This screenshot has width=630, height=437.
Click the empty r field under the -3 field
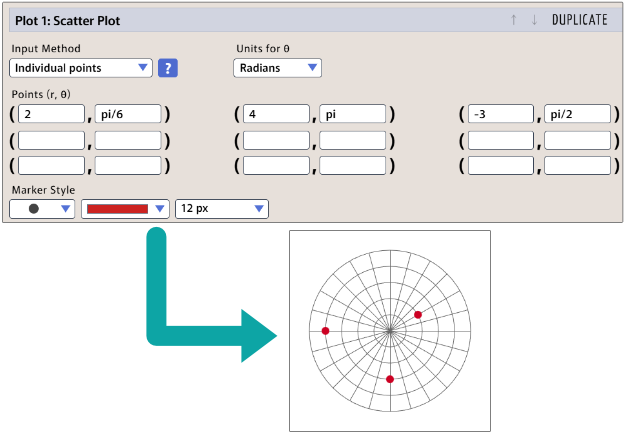point(501,141)
